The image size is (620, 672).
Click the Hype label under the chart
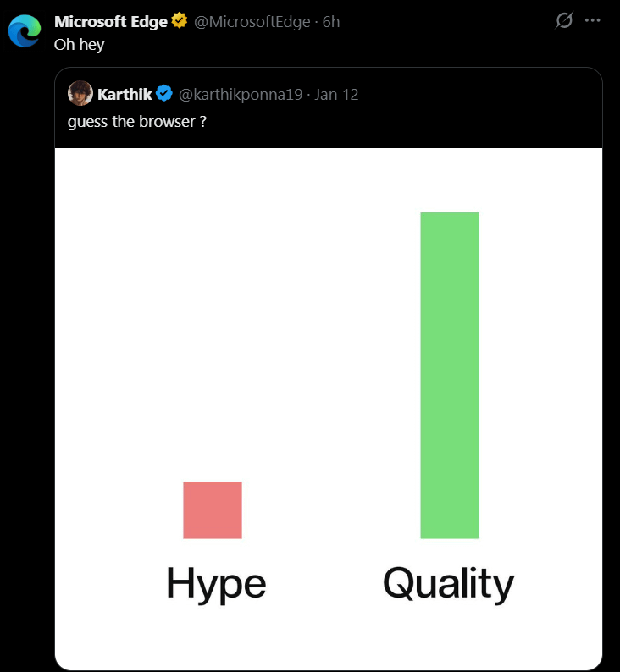(216, 583)
